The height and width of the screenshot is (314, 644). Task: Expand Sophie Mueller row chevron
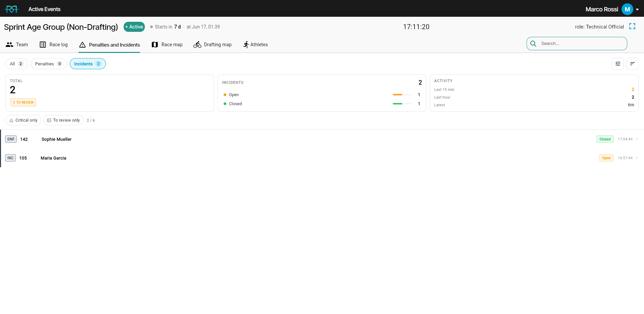(637, 139)
